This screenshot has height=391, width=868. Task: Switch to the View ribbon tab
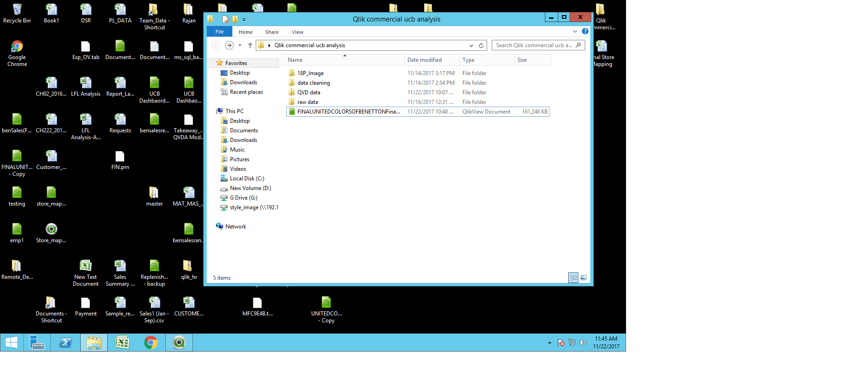(x=297, y=32)
